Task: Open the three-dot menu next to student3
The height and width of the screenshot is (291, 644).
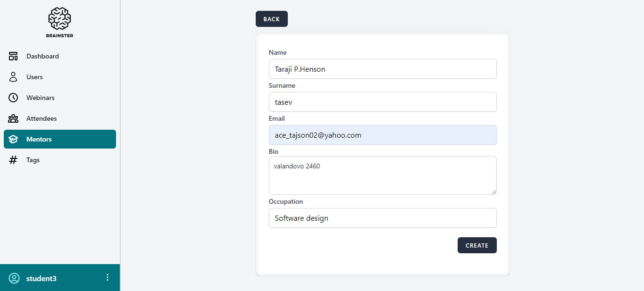Action: pyautogui.click(x=108, y=277)
